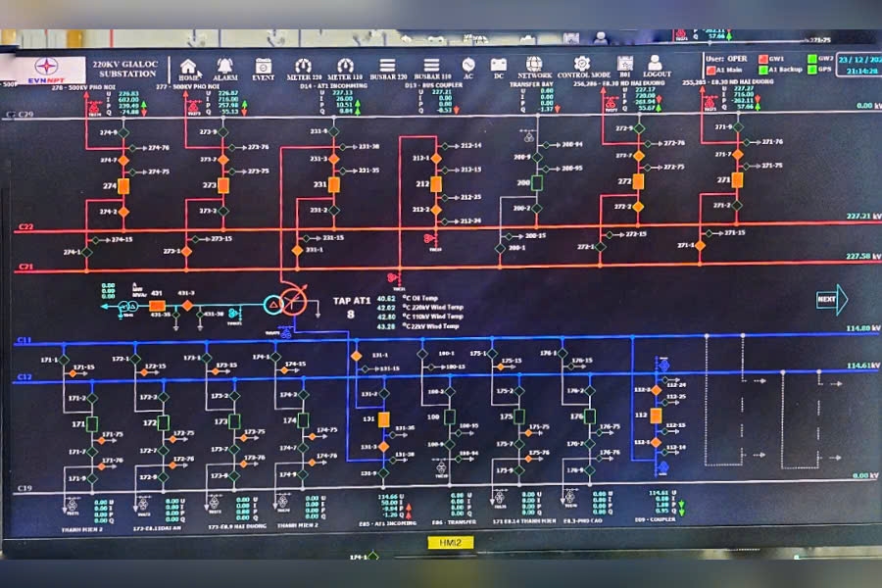Show the BUSBAR 220 view
882x588 pixels.
(x=388, y=67)
